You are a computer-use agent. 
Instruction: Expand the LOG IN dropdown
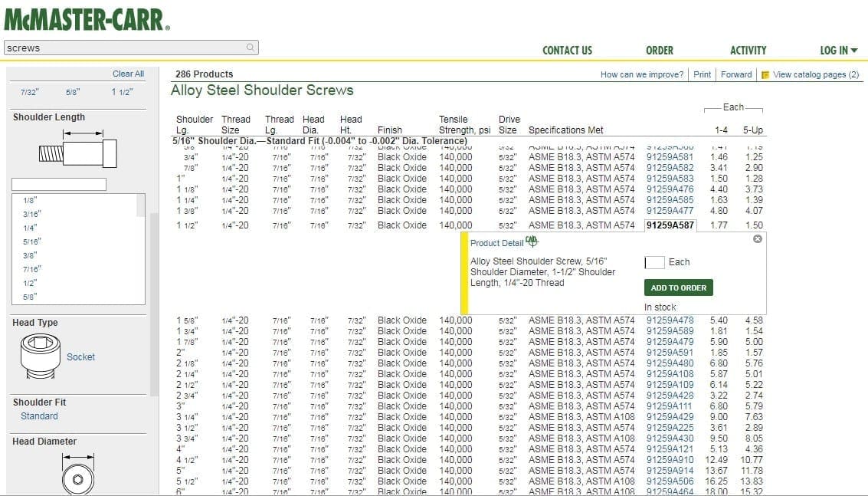coord(839,51)
